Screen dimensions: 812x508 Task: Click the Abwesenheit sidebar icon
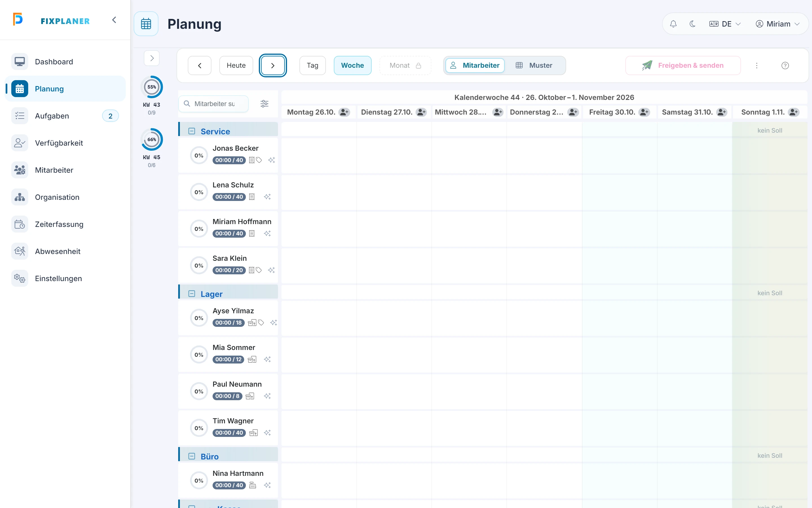tap(19, 251)
